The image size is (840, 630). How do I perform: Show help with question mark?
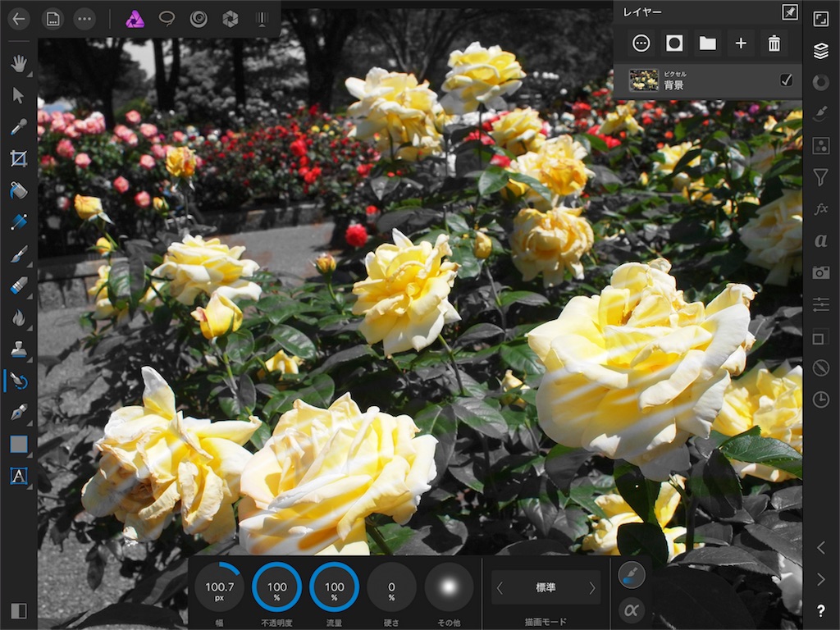pos(820,610)
